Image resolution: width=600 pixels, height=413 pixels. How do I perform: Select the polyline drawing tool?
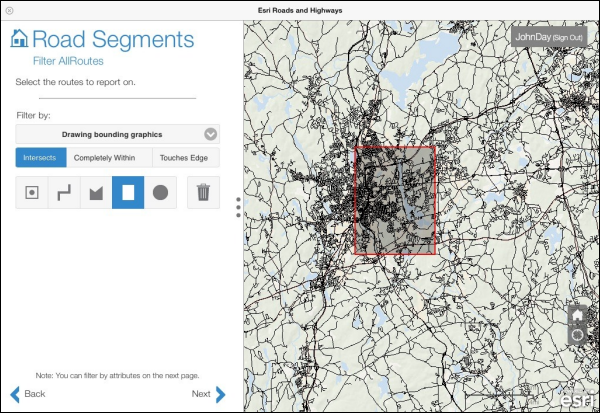click(64, 192)
